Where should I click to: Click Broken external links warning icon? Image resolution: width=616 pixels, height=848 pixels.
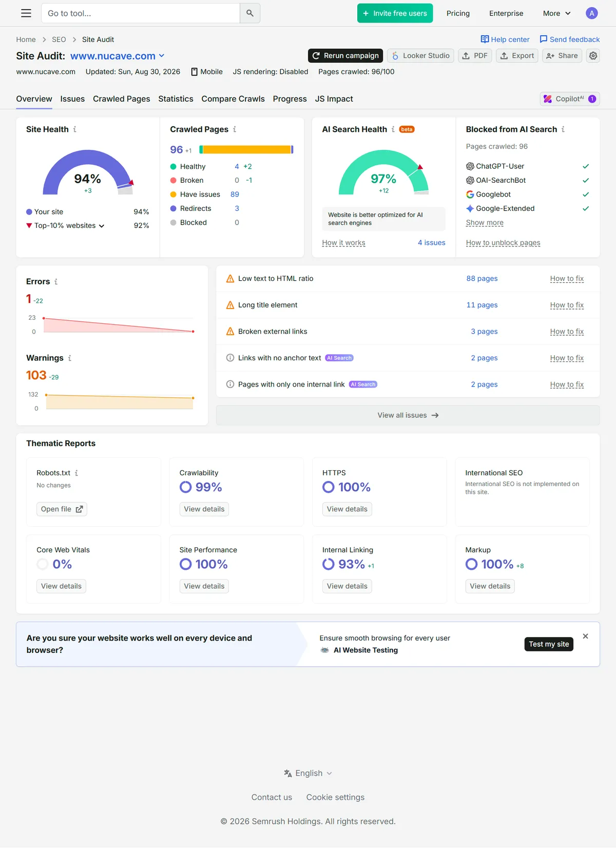tap(230, 332)
